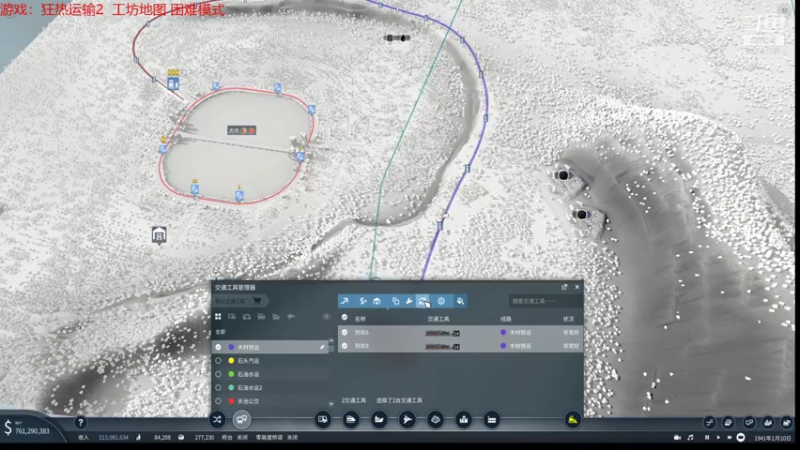This screenshot has width=800, height=450.
Task: Pause the game simulation
Action: [707, 438]
